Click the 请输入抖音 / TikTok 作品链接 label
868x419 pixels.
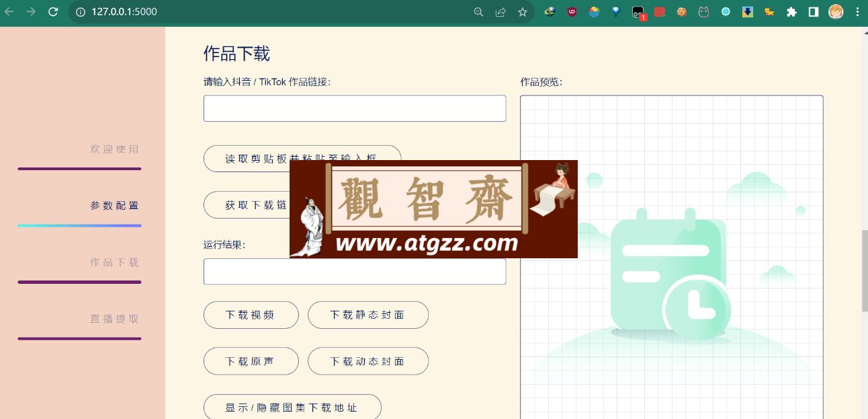267,82
